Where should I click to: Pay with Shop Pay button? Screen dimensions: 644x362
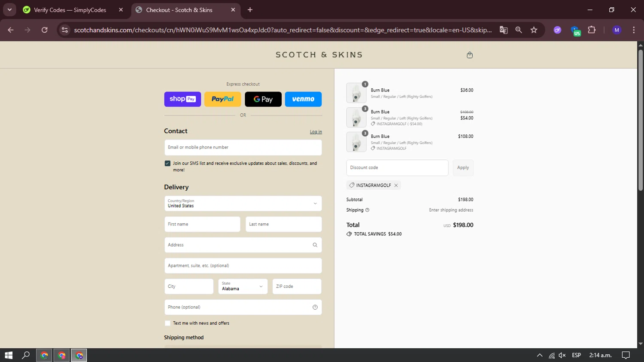182,99
